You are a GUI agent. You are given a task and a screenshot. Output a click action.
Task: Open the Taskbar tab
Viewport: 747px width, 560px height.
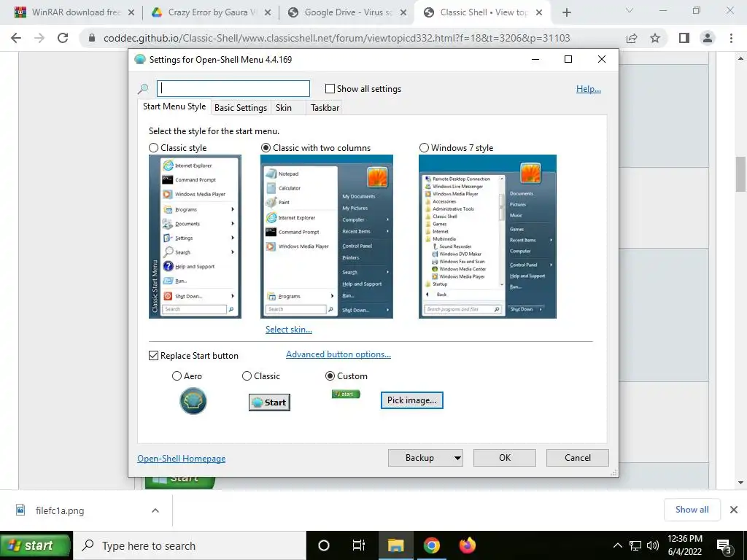point(325,108)
